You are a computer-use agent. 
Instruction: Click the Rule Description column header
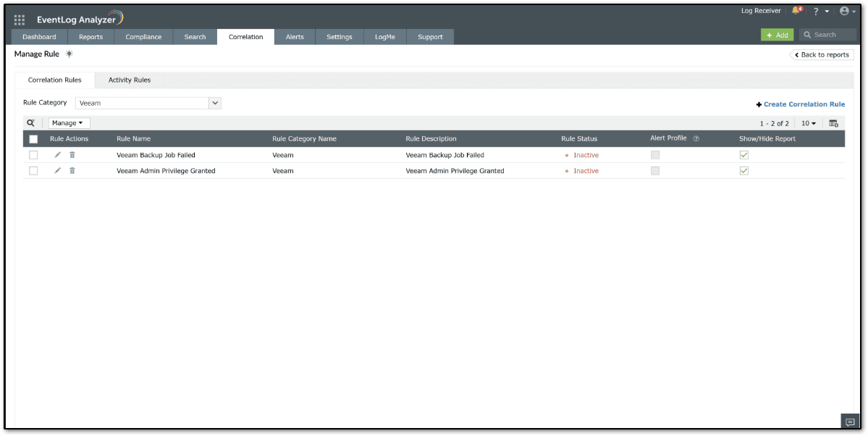[x=431, y=138]
